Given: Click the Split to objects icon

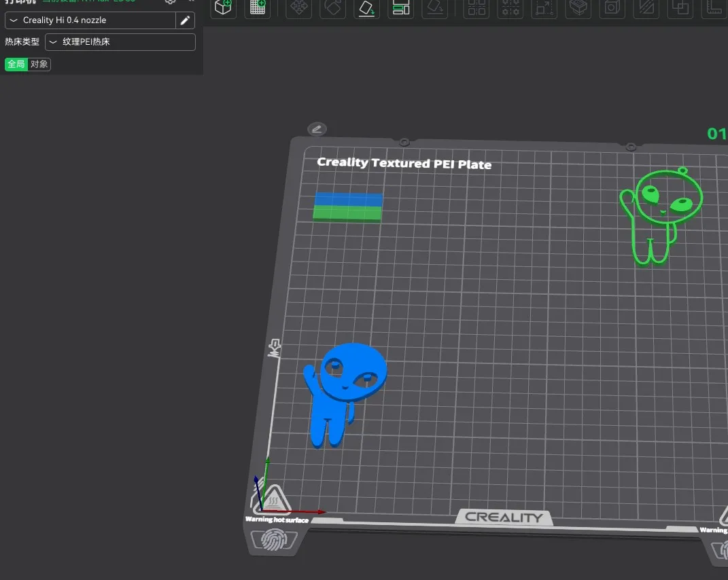Looking at the screenshot, I should [476, 8].
